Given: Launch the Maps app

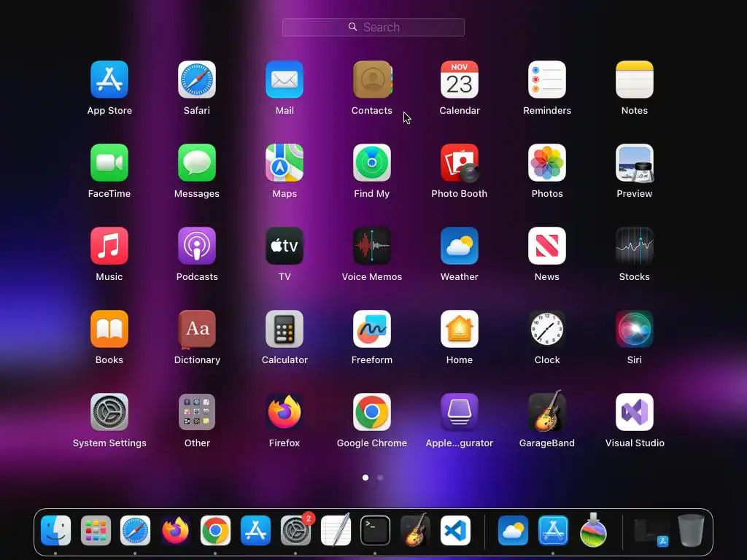Looking at the screenshot, I should 285,163.
